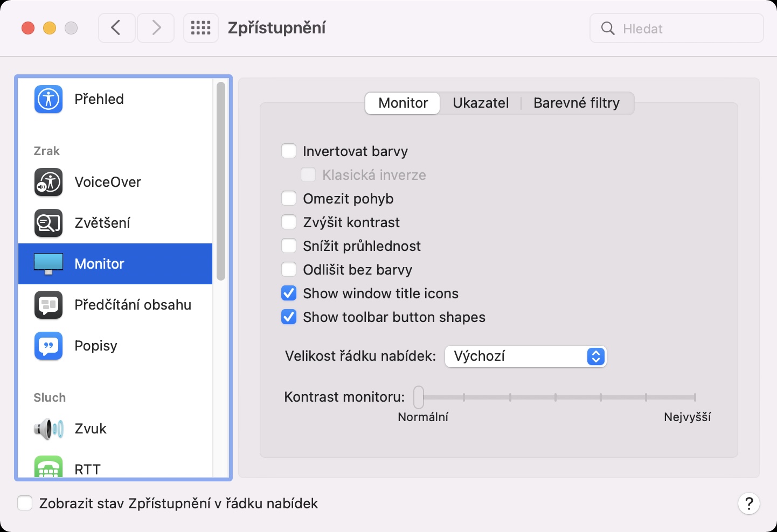Select the Popisy captions icon
Image resolution: width=777 pixels, height=532 pixels.
[x=48, y=346]
